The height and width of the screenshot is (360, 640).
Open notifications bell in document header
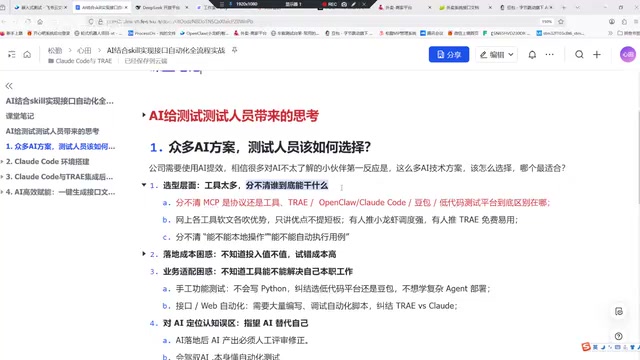click(532, 54)
